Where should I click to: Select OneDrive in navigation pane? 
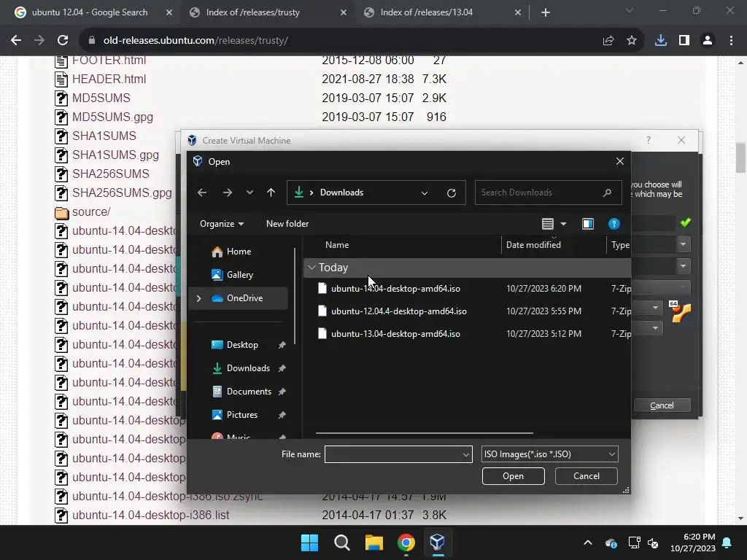click(x=244, y=298)
